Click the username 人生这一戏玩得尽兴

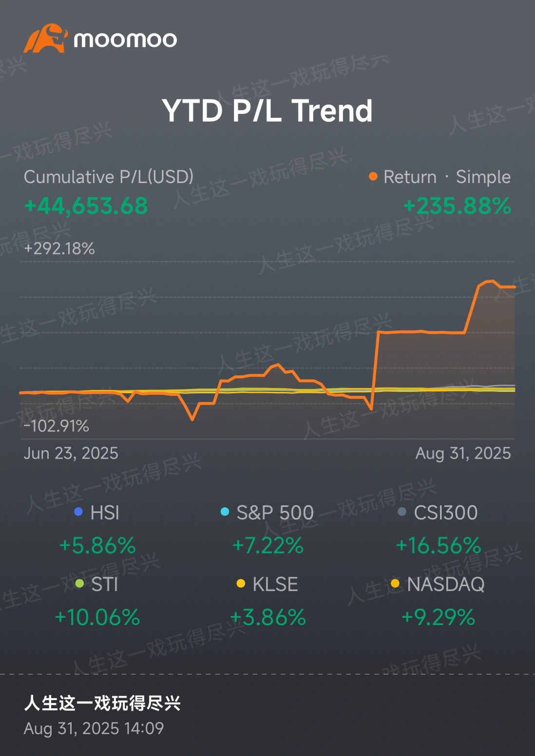[x=102, y=703]
